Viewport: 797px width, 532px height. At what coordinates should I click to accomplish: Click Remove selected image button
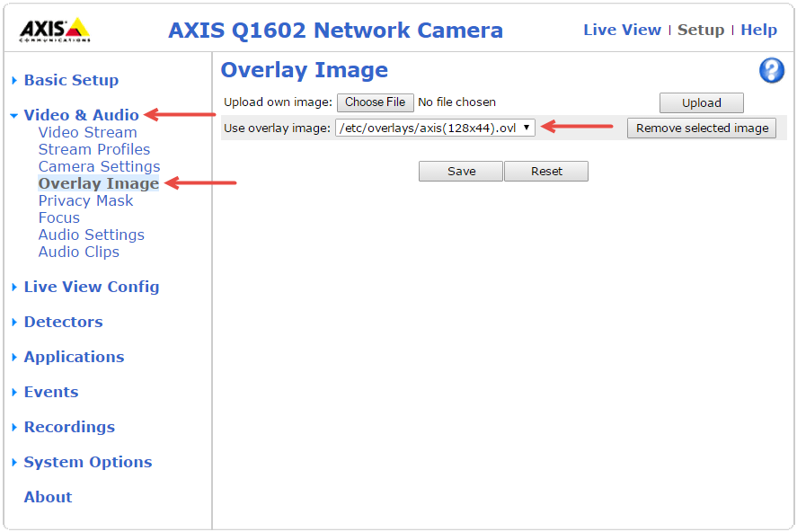(x=702, y=128)
